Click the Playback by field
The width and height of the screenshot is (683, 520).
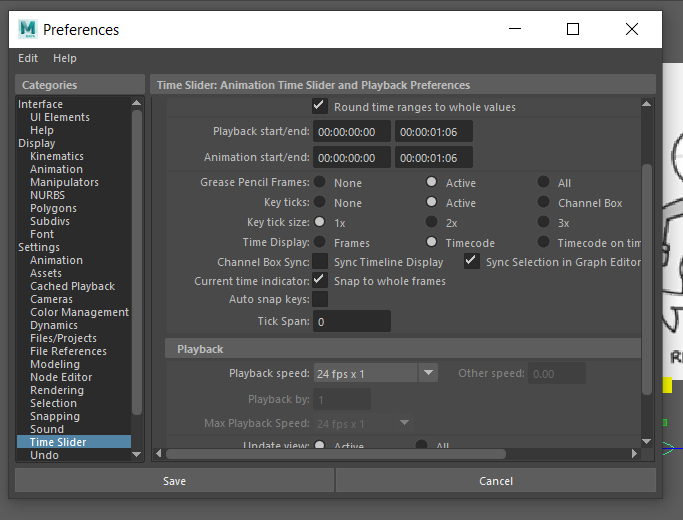click(342, 399)
